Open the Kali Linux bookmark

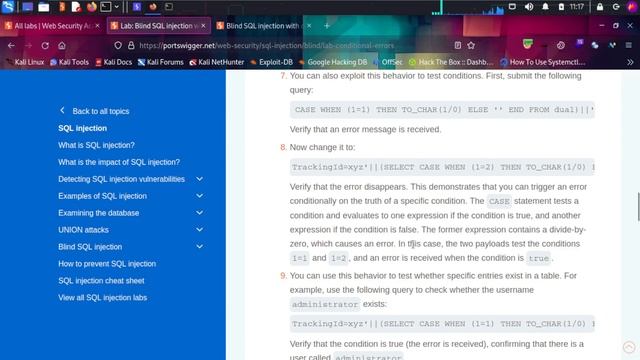pos(25,62)
